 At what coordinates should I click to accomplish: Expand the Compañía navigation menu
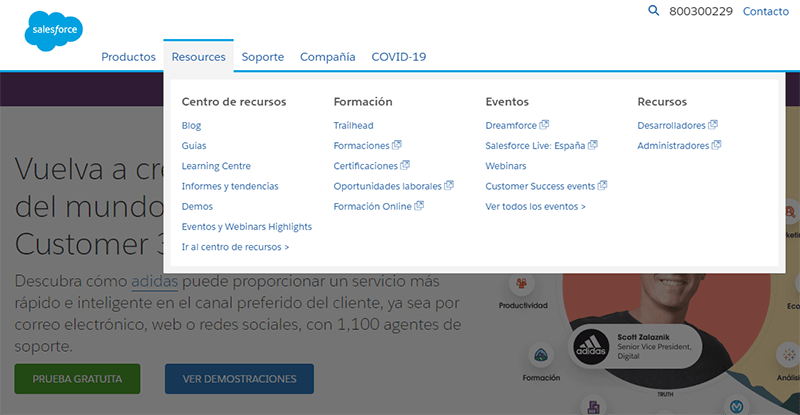coord(327,57)
